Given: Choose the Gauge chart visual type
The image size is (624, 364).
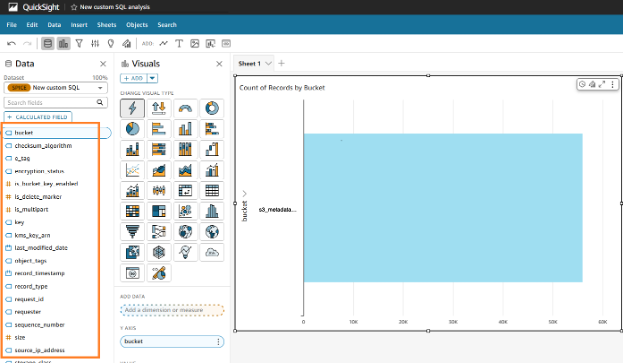Looking at the screenshot, I should tap(185, 108).
